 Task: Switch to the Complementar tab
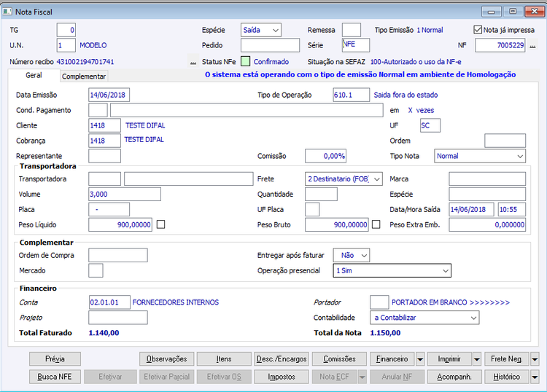[x=84, y=77]
